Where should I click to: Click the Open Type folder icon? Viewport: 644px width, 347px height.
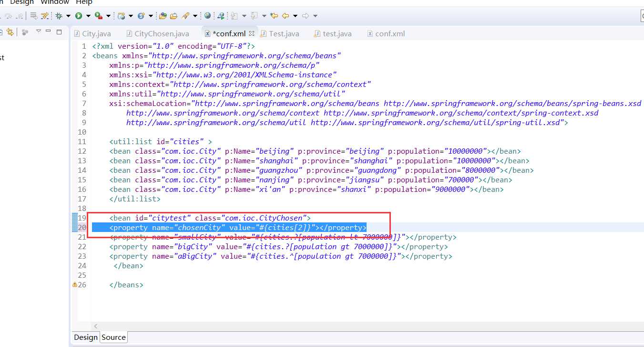click(x=163, y=16)
